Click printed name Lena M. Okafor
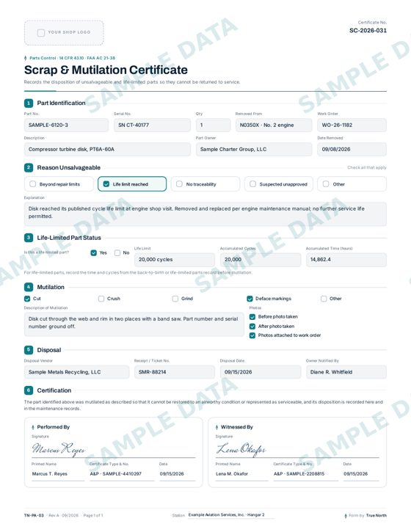 pos(232,474)
